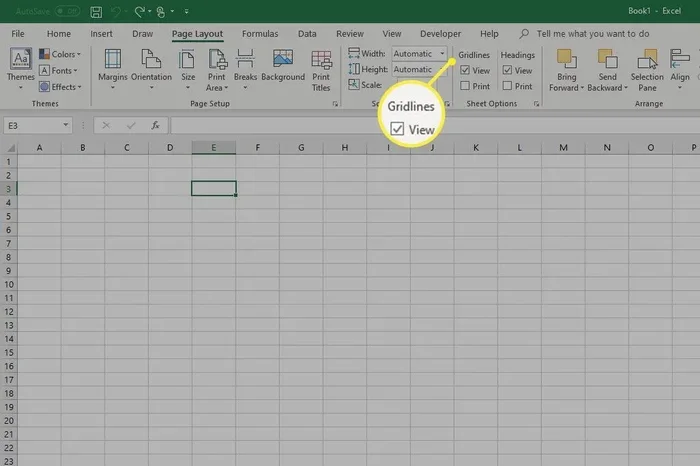Switch to the Review tab
Viewport: 700px width, 466px height.
click(x=350, y=34)
